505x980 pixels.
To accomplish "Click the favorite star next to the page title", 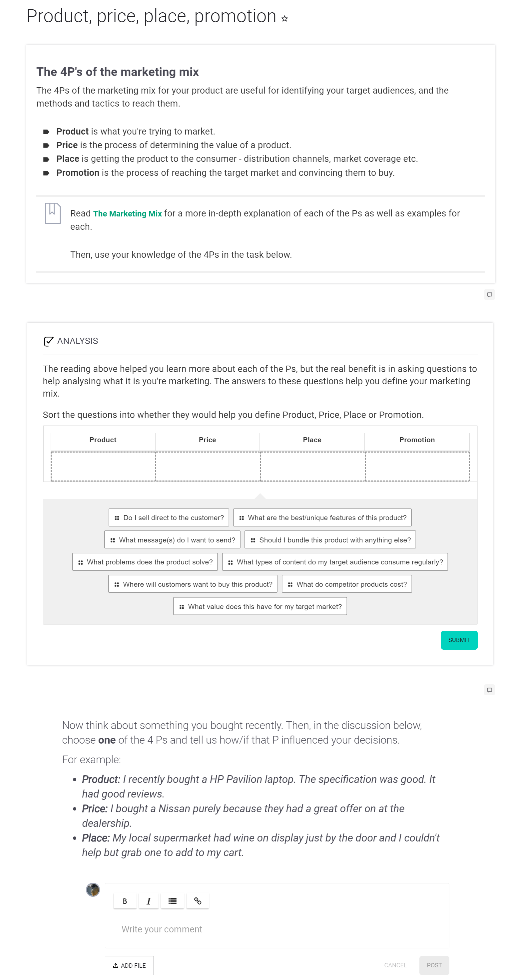I will [x=284, y=18].
